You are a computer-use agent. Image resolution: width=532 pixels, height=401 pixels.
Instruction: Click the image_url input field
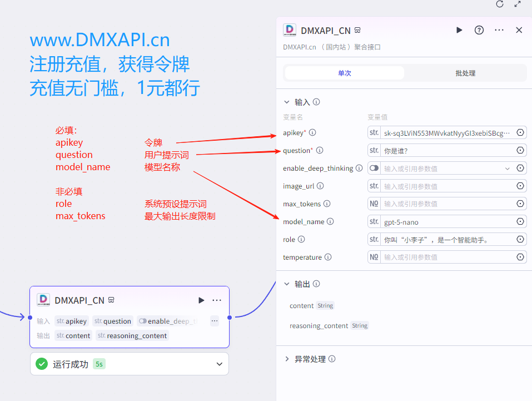pos(446,186)
